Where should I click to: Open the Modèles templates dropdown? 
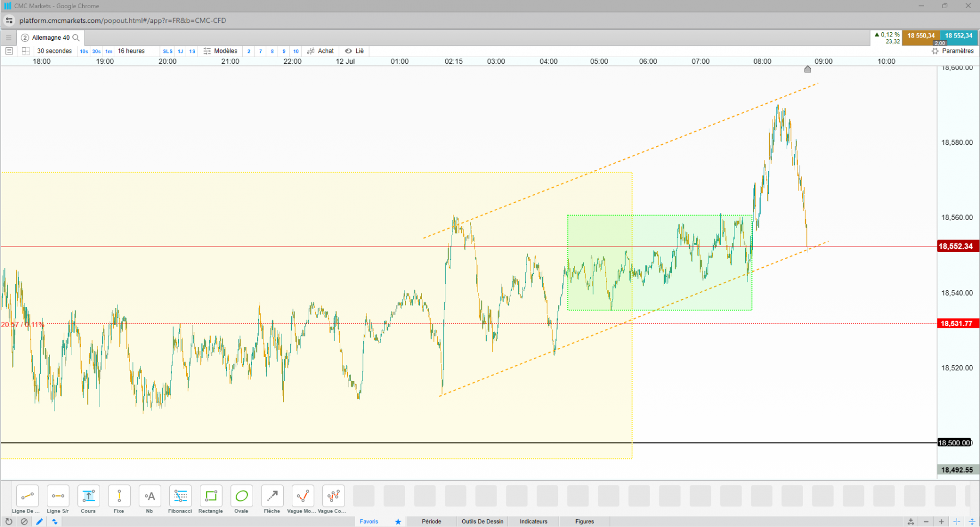220,51
